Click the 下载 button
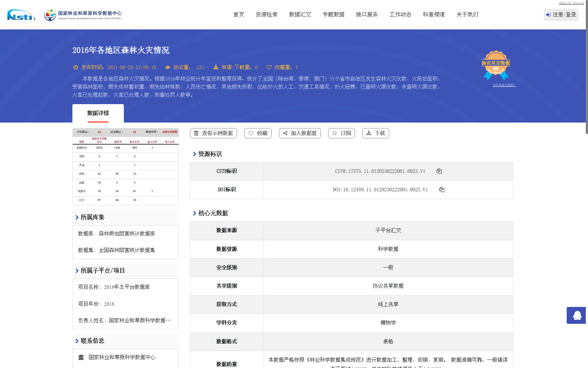588x368 pixels. point(376,133)
